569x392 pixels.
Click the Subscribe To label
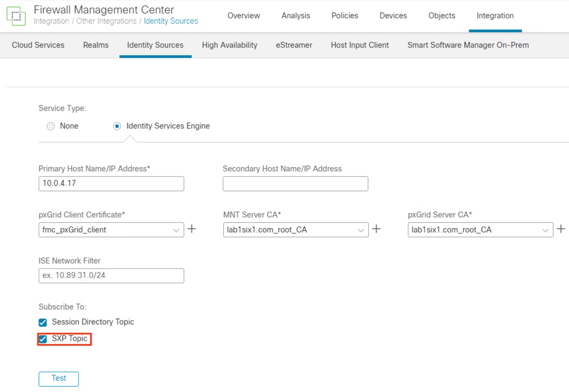click(x=63, y=307)
